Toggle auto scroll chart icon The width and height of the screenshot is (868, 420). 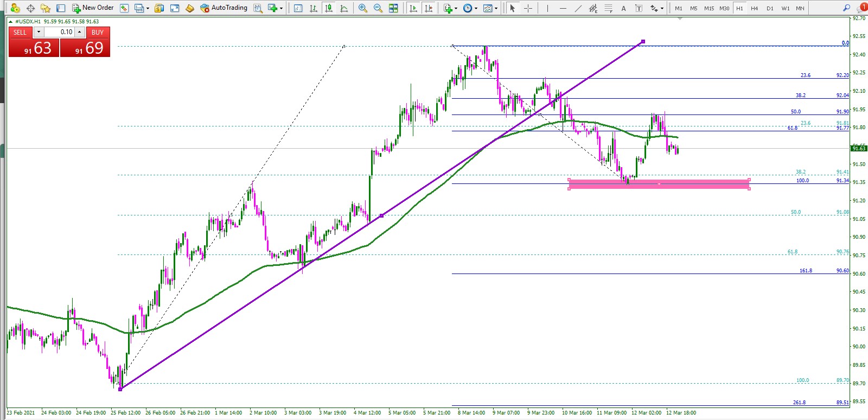pyautogui.click(x=413, y=8)
